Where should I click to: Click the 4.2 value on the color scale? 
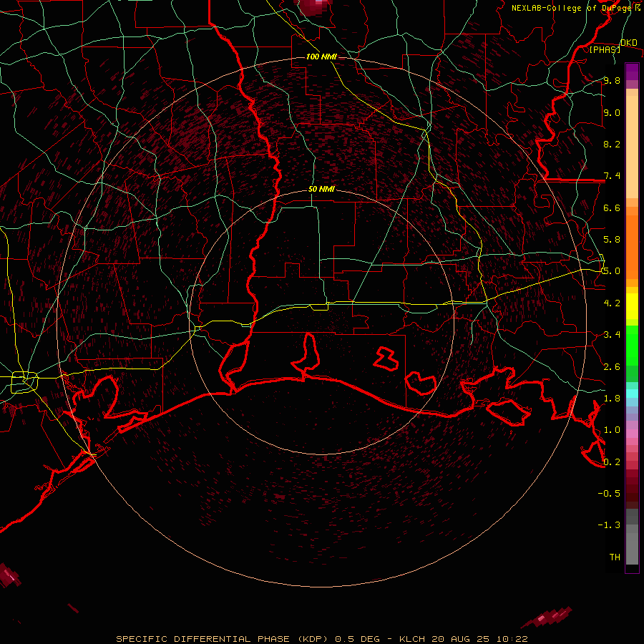(x=612, y=303)
